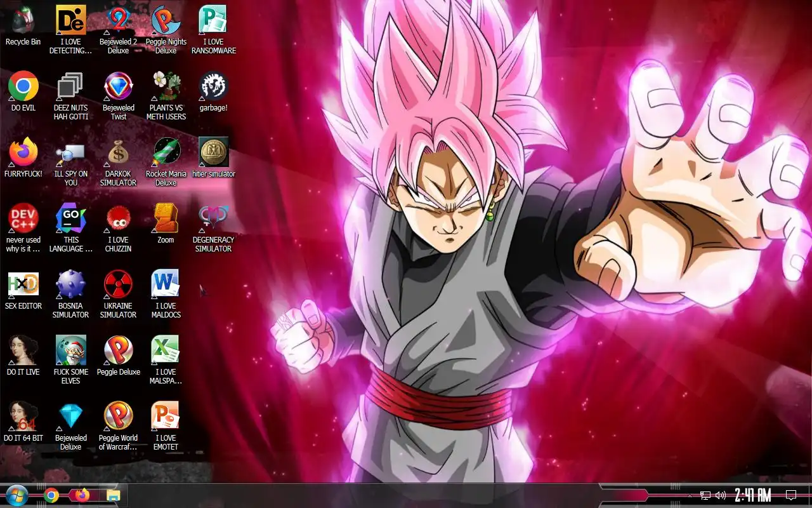
Task: Select the Zoom desktop shortcut
Action: pos(166,224)
